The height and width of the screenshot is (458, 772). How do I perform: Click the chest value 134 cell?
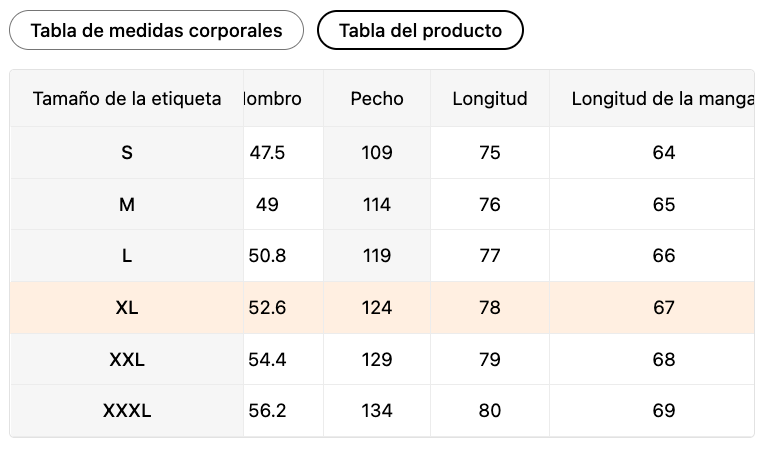(x=377, y=411)
